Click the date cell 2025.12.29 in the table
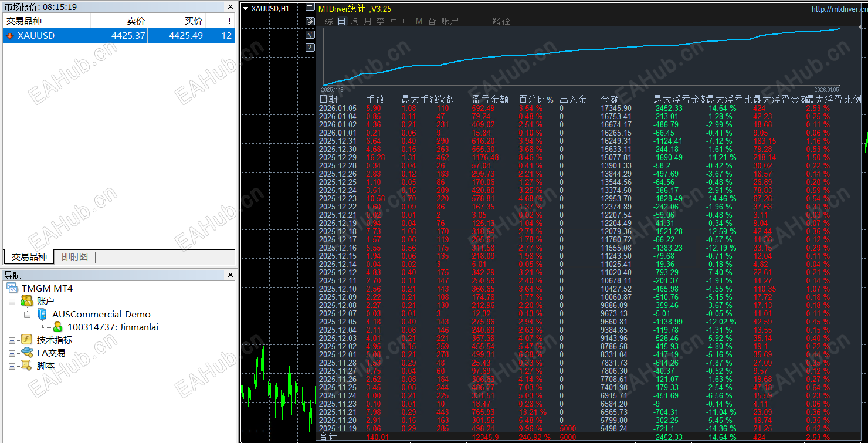The height and width of the screenshot is (443, 868). 338,158
